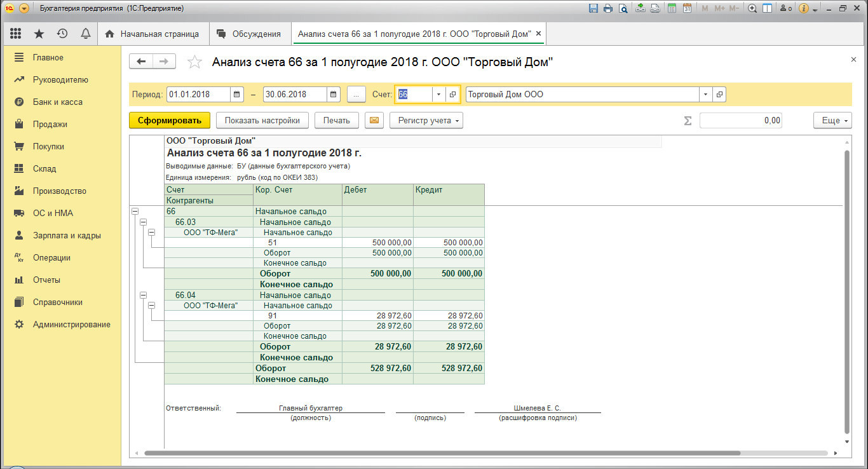
Task: Open the period selection ellipsis button
Action: click(x=356, y=94)
